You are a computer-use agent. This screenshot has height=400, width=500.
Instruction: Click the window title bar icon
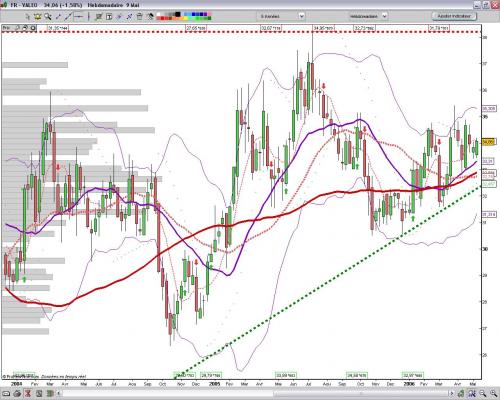[4, 5]
